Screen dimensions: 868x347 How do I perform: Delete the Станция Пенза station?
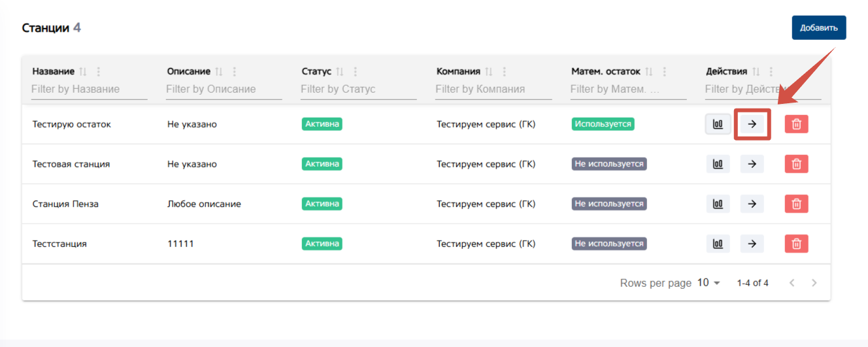pos(796,204)
